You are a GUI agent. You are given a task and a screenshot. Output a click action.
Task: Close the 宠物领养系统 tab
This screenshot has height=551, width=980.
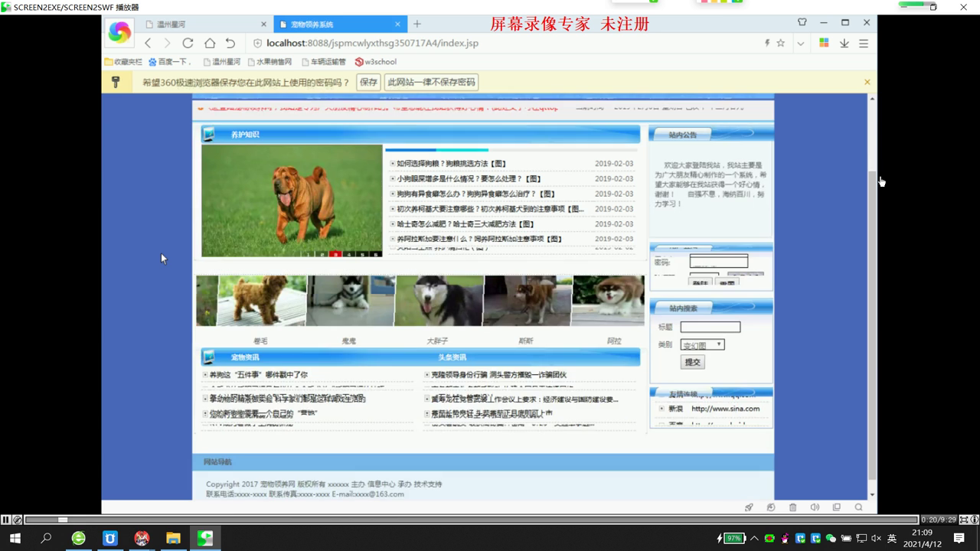[398, 24]
